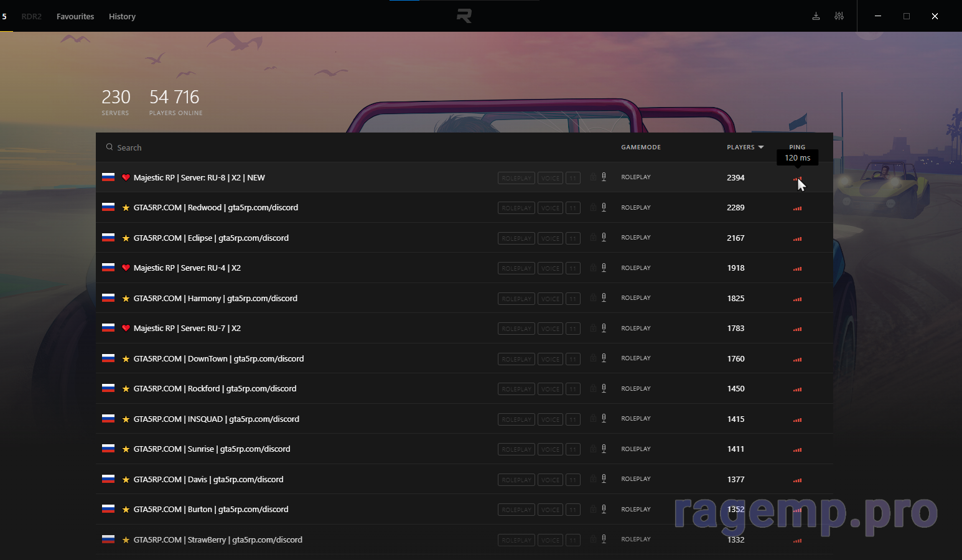
Task: Sort list by Ping column header
Action: [x=797, y=147]
